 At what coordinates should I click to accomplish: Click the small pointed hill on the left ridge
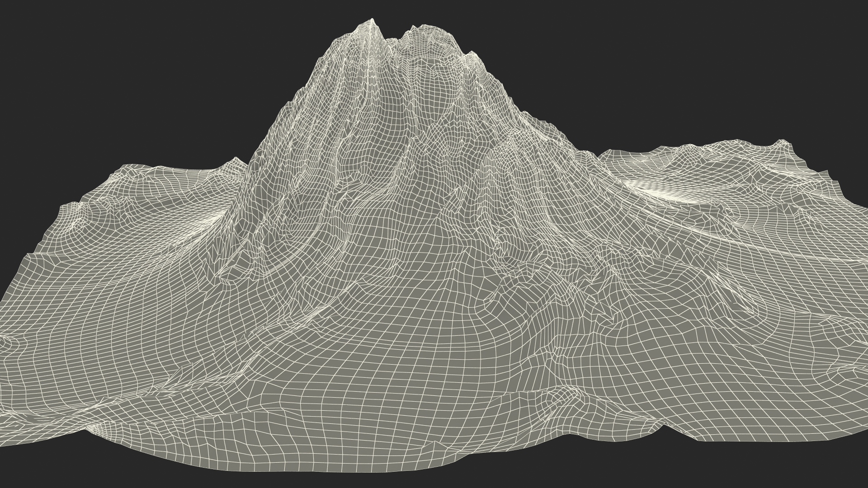(236, 160)
